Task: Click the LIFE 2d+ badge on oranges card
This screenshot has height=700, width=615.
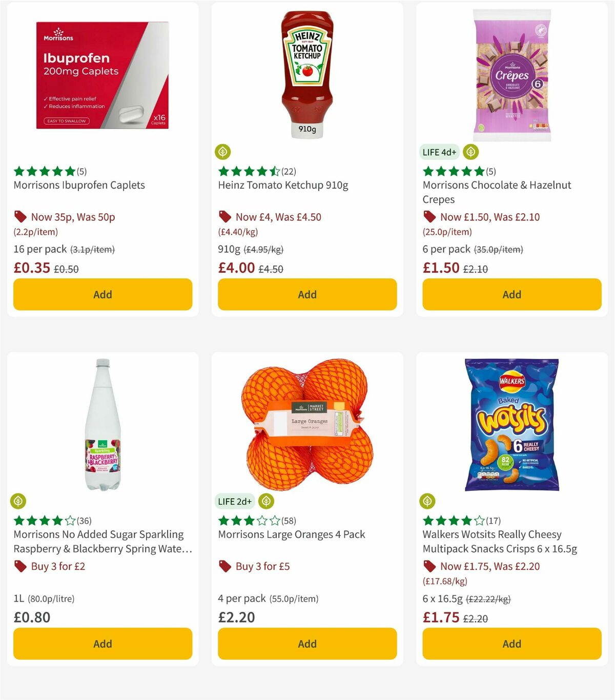Action: click(x=235, y=501)
